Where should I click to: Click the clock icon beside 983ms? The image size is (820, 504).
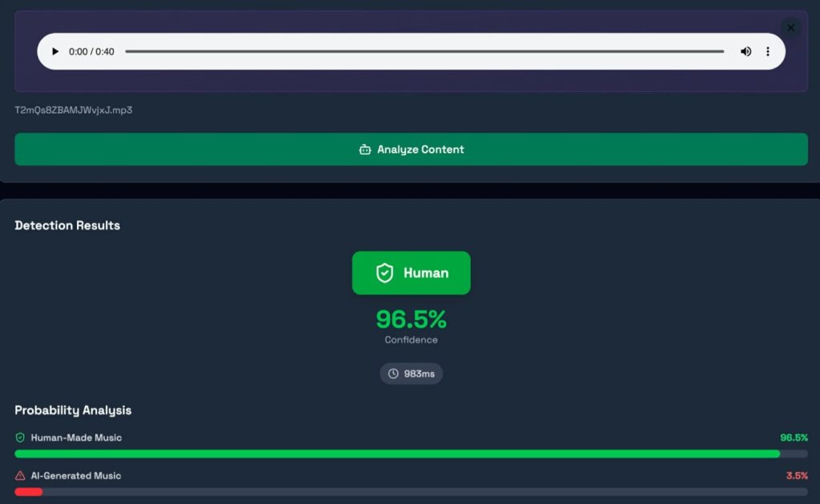(393, 374)
